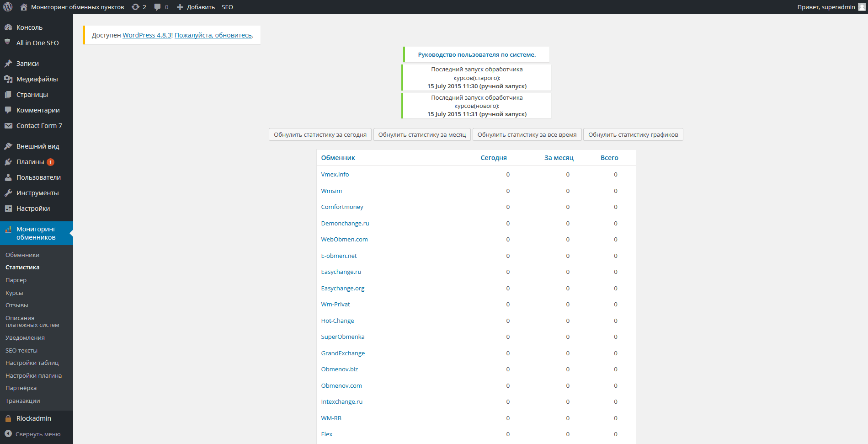The image size is (868, 444).
Task: Open Руководство пользователя по системе link
Action: pyautogui.click(x=477, y=55)
